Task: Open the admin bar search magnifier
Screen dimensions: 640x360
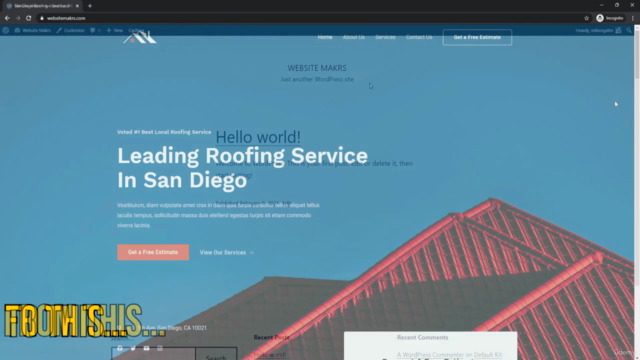Action: [x=629, y=30]
